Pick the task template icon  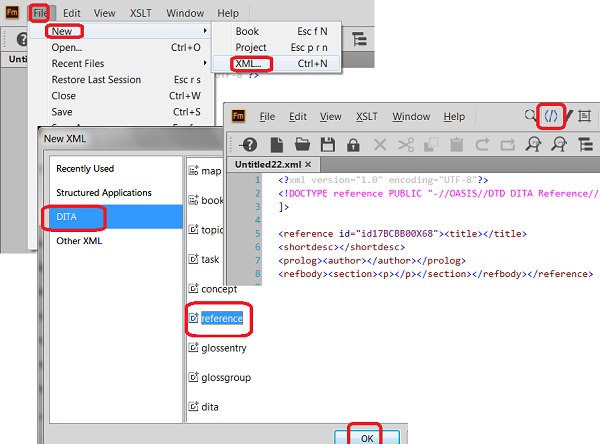tap(193, 259)
